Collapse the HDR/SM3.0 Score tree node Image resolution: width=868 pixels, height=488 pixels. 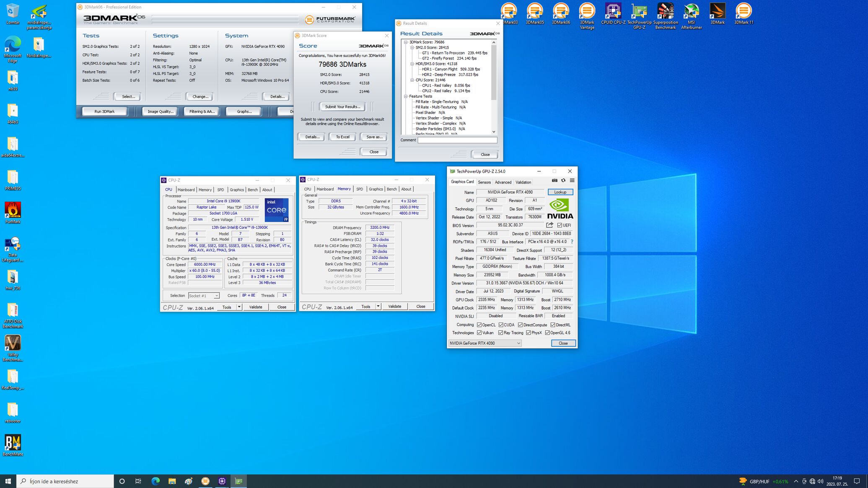(x=412, y=64)
